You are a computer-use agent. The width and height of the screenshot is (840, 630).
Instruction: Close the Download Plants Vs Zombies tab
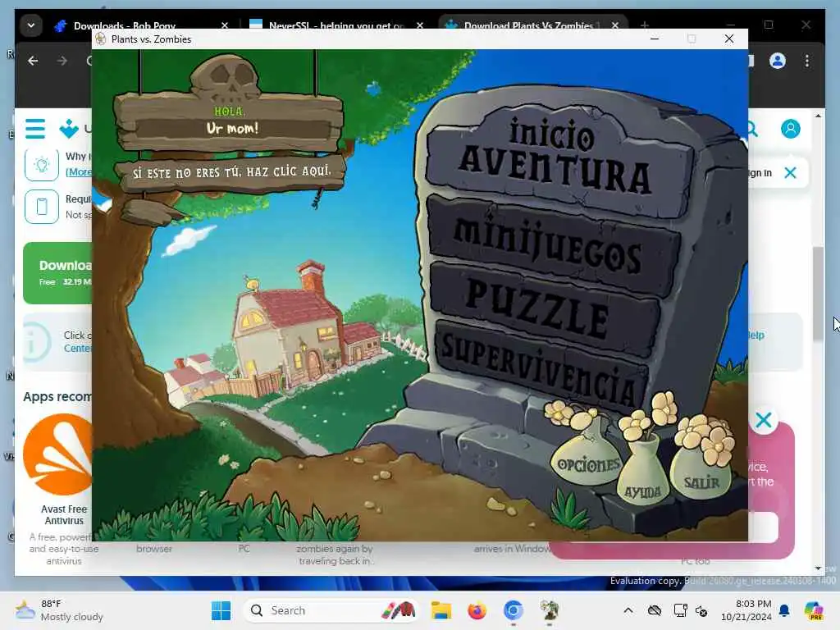[x=615, y=25]
